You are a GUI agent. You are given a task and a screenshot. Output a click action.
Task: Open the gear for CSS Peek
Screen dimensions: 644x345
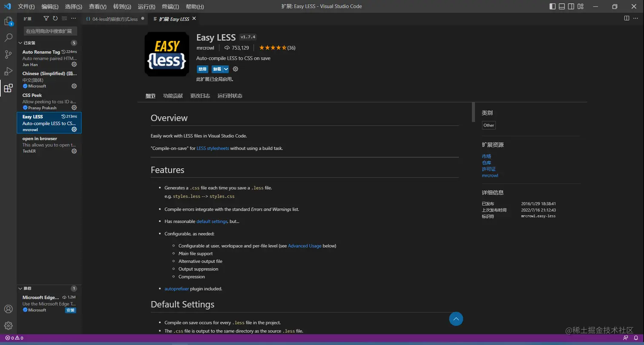pyautogui.click(x=74, y=108)
